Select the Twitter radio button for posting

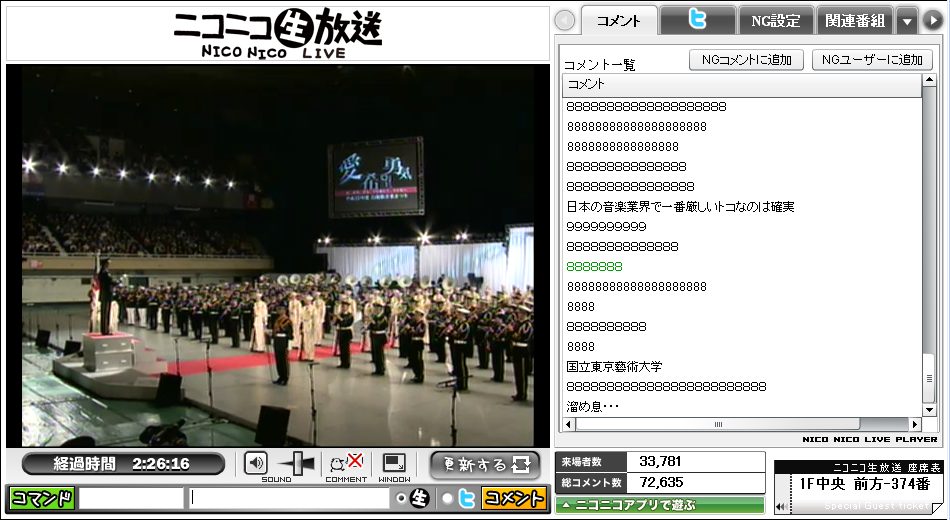click(x=448, y=498)
